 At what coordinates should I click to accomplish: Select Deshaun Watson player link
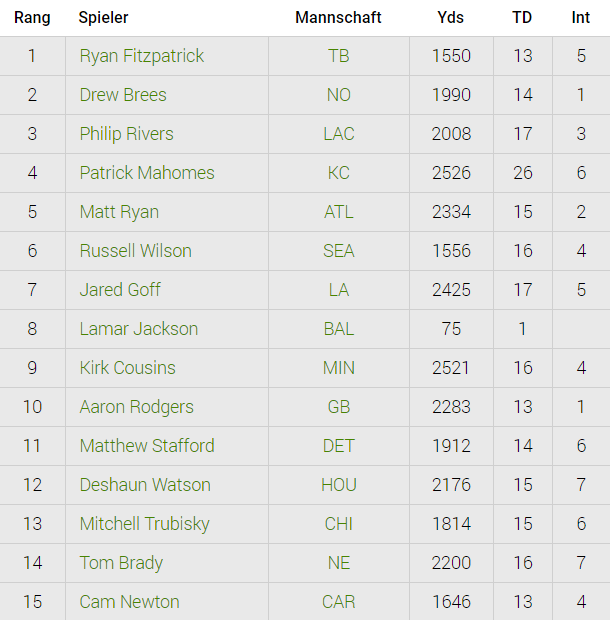145,485
